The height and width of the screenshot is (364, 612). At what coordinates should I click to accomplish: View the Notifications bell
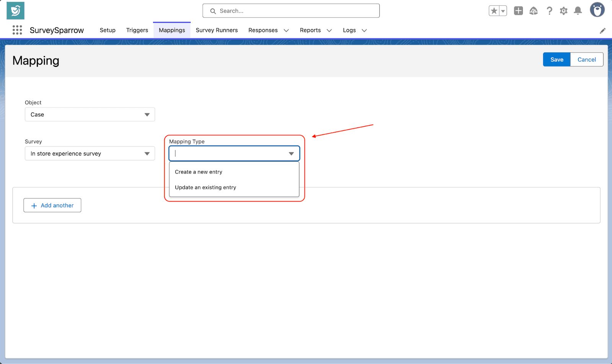[578, 11]
